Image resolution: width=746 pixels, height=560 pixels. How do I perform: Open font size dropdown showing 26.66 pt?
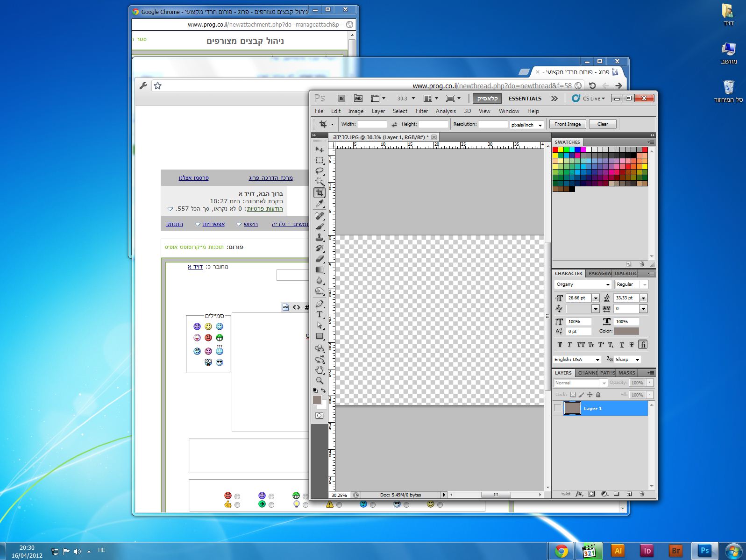click(x=595, y=298)
